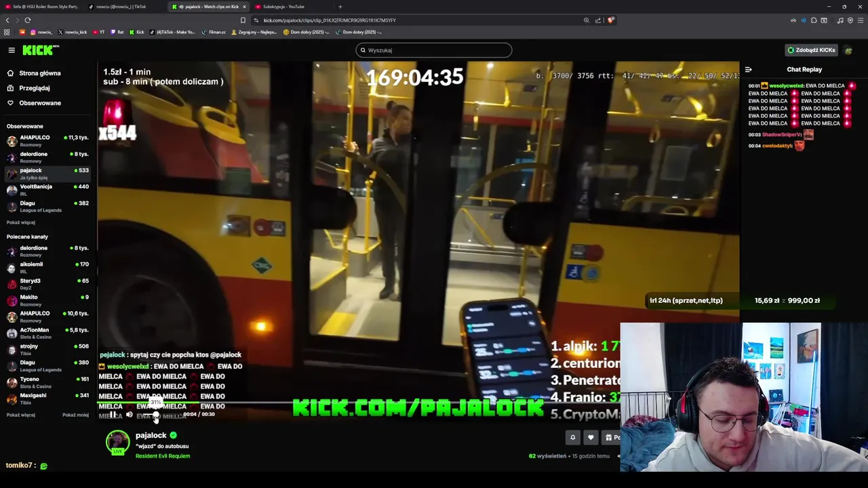Close the pajalock Watch clips tab
868x488 pixels.
244,7
